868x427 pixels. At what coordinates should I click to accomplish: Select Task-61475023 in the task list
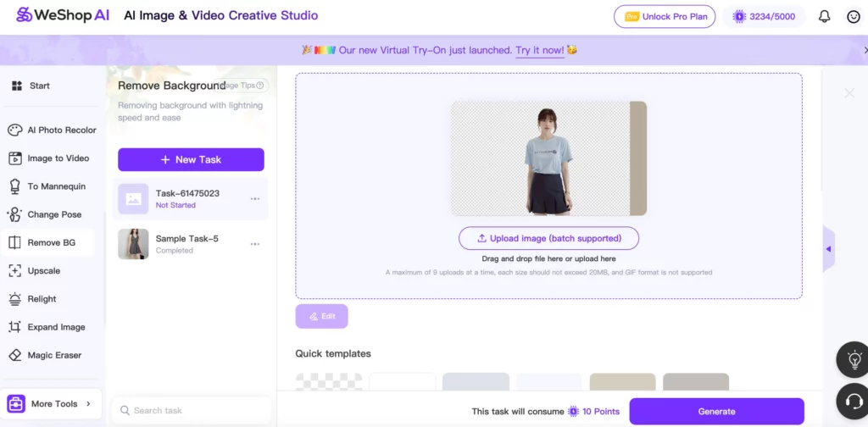191,199
